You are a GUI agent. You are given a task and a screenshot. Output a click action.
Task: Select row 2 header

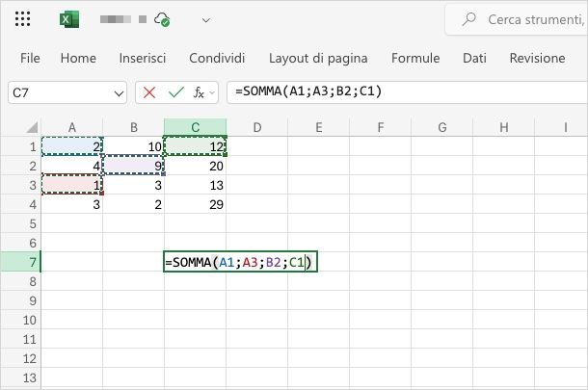point(20,166)
